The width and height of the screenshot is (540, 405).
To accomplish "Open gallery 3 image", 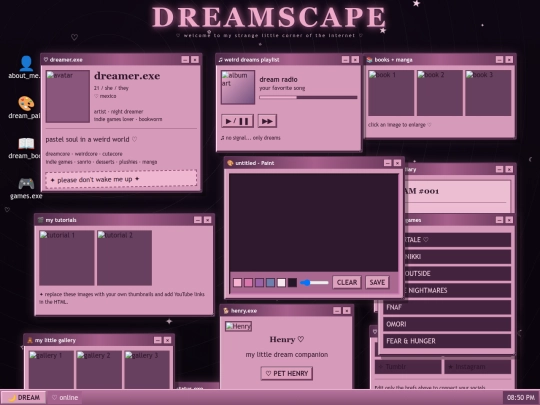I will click(147, 370).
